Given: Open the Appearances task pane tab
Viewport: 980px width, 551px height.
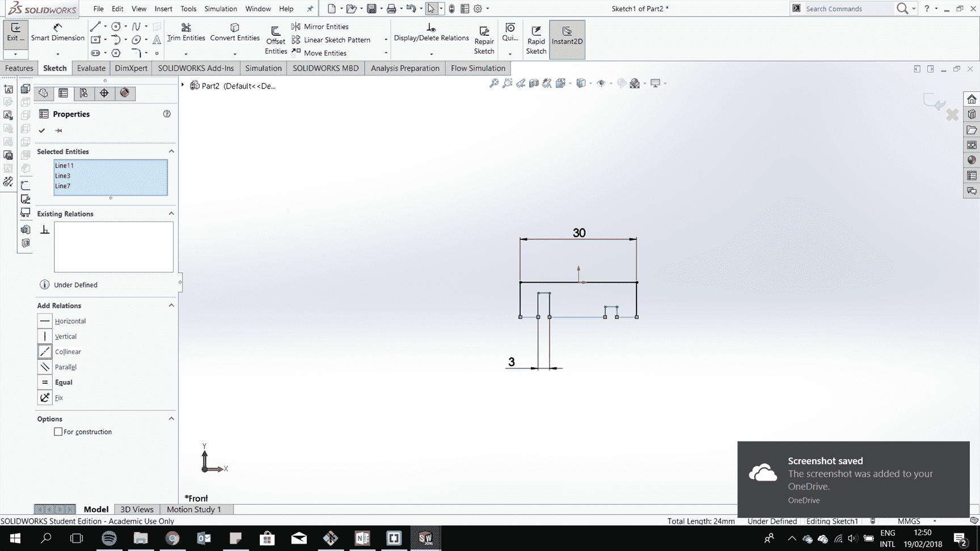Looking at the screenshot, I should pos(971,160).
